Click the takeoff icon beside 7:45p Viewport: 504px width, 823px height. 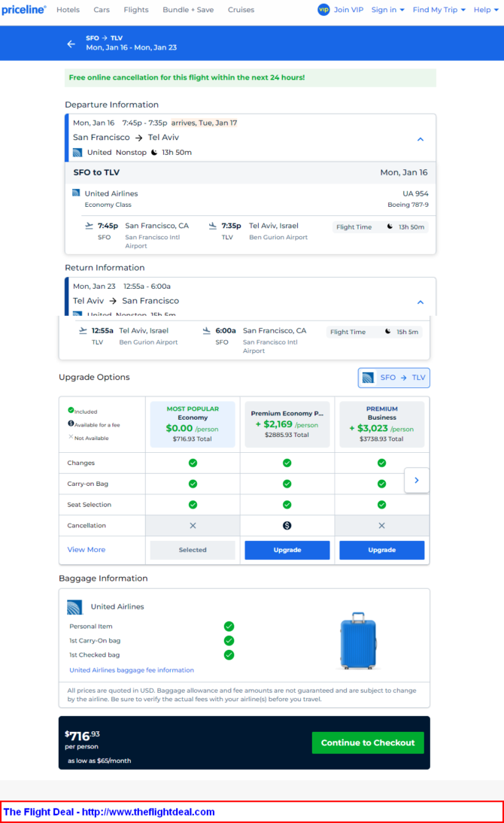[89, 226]
